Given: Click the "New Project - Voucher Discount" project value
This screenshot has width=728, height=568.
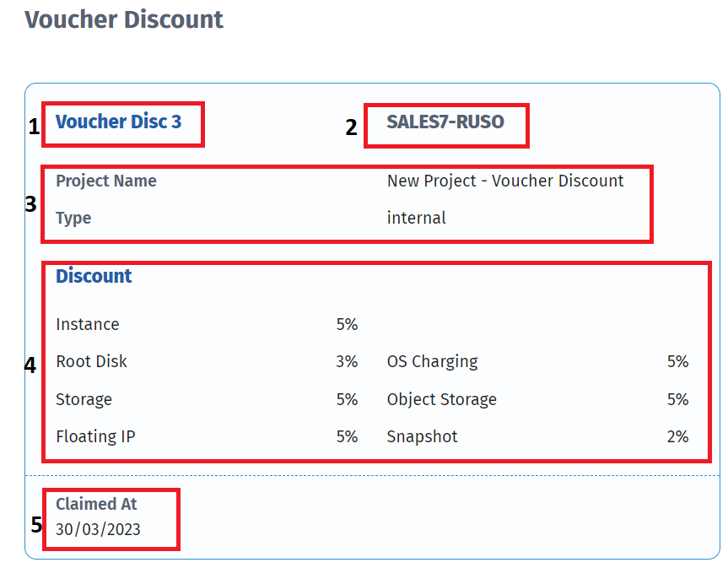Looking at the screenshot, I should (505, 181).
